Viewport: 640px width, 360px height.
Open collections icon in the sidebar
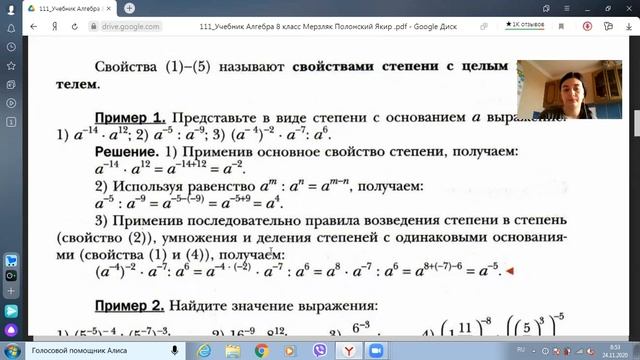point(11,84)
